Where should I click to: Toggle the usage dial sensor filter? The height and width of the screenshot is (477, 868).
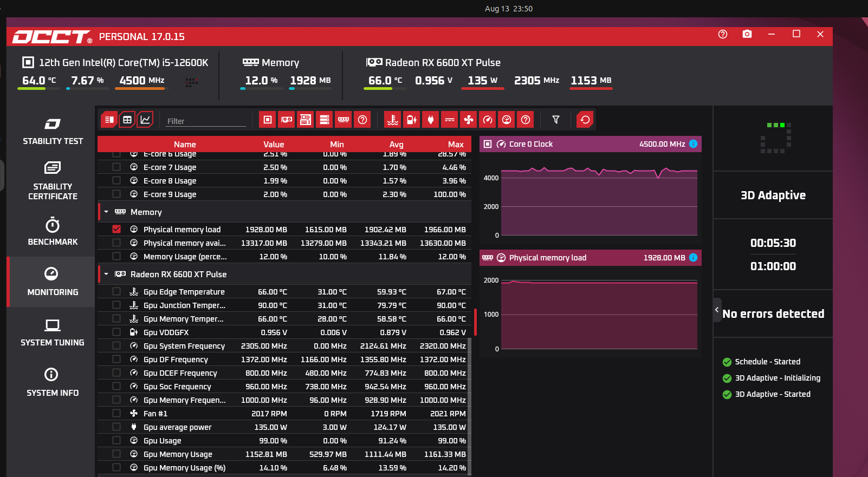point(507,120)
